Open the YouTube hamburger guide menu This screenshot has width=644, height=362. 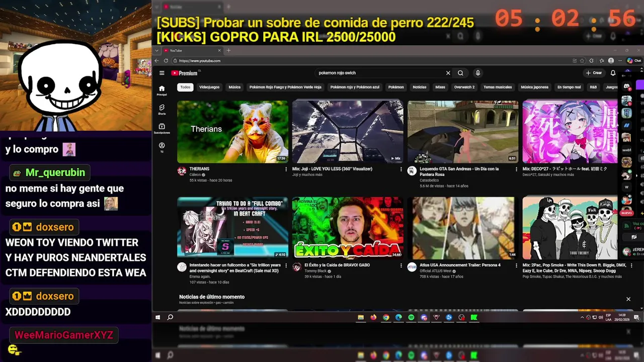coord(162,73)
